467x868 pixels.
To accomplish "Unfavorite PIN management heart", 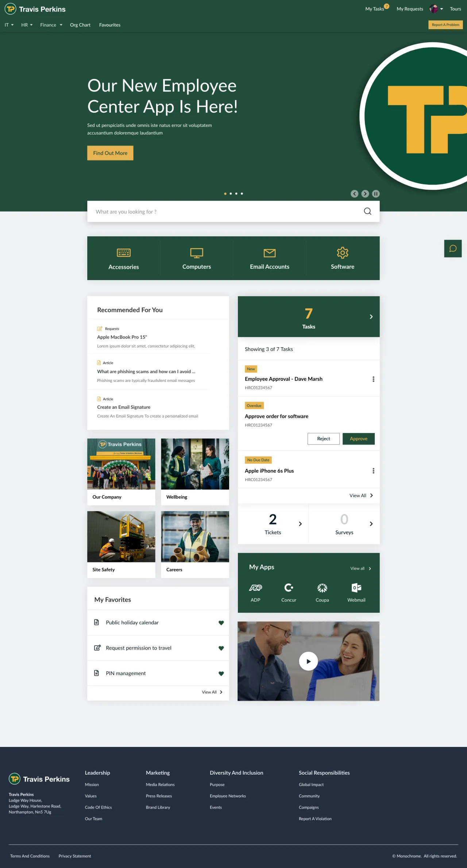I will tap(221, 674).
